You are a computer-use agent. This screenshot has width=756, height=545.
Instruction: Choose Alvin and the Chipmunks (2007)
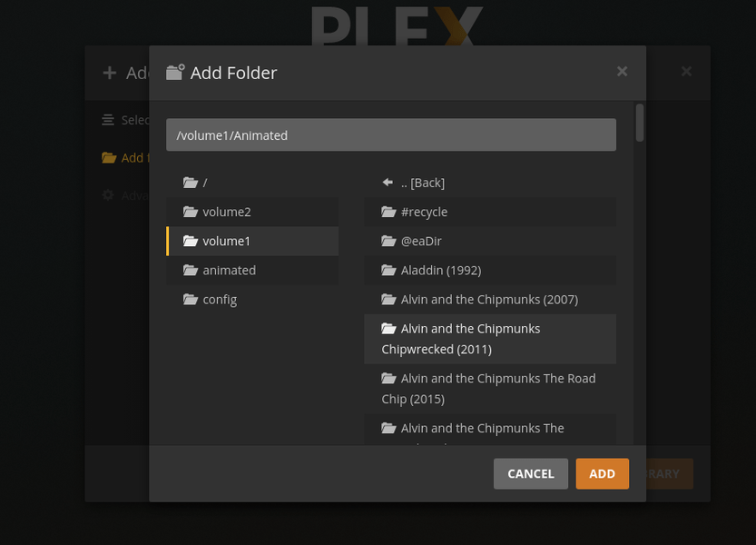point(489,299)
